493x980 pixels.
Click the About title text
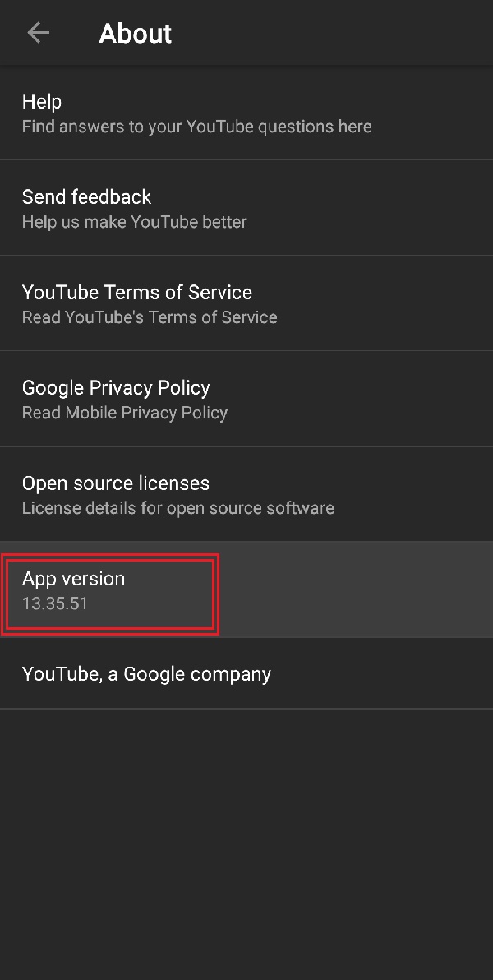pos(135,33)
